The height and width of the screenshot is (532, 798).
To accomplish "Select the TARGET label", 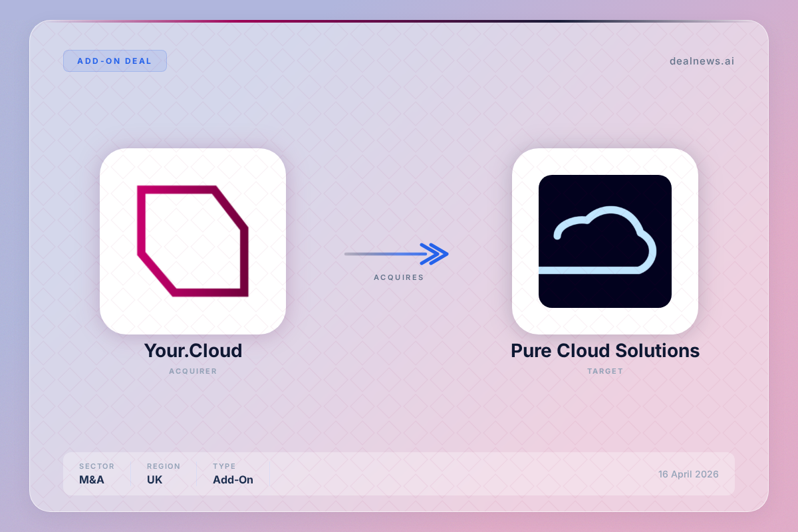I will (x=604, y=371).
